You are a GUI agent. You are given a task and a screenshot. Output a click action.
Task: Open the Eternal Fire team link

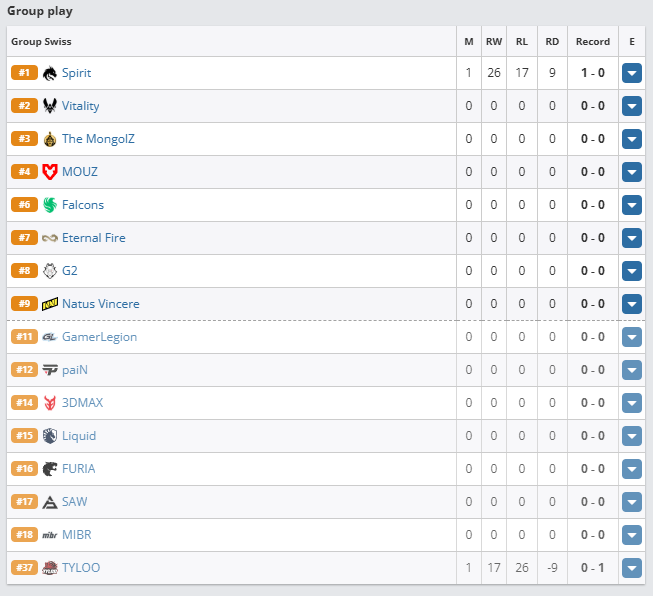coord(94,238)
